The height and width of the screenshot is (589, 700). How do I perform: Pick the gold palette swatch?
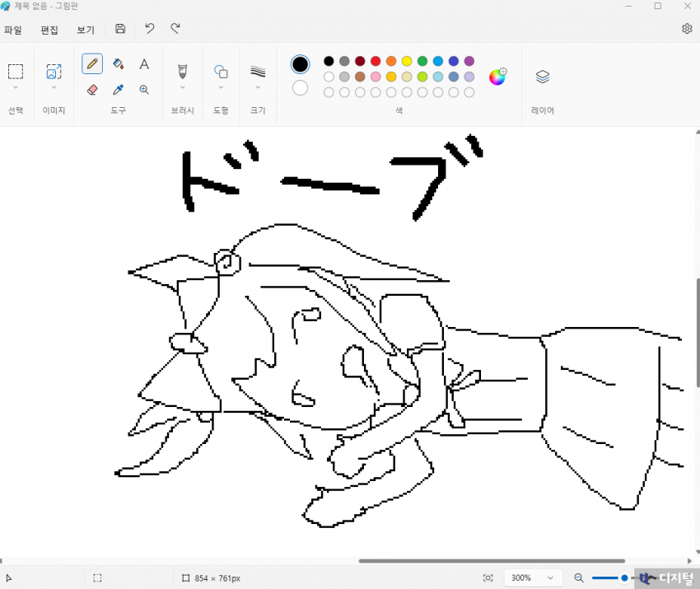pos(391,77)
